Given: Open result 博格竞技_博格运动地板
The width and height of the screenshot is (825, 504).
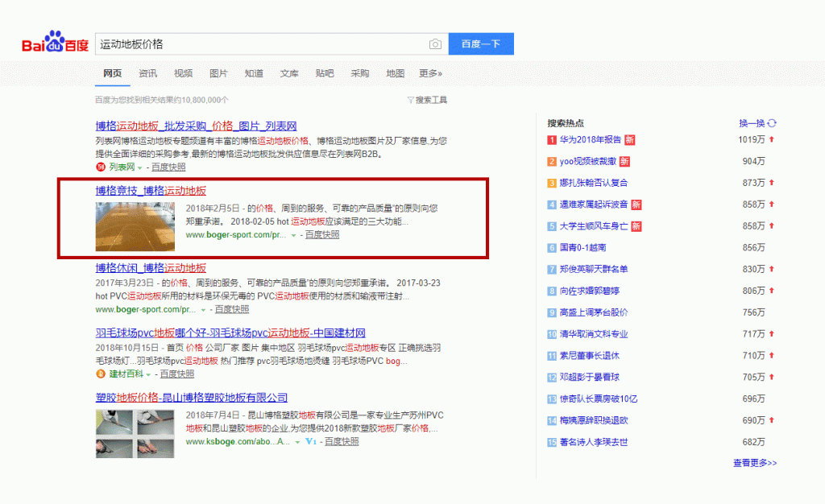Looking at the screenshot, I should tap(151, 191).
